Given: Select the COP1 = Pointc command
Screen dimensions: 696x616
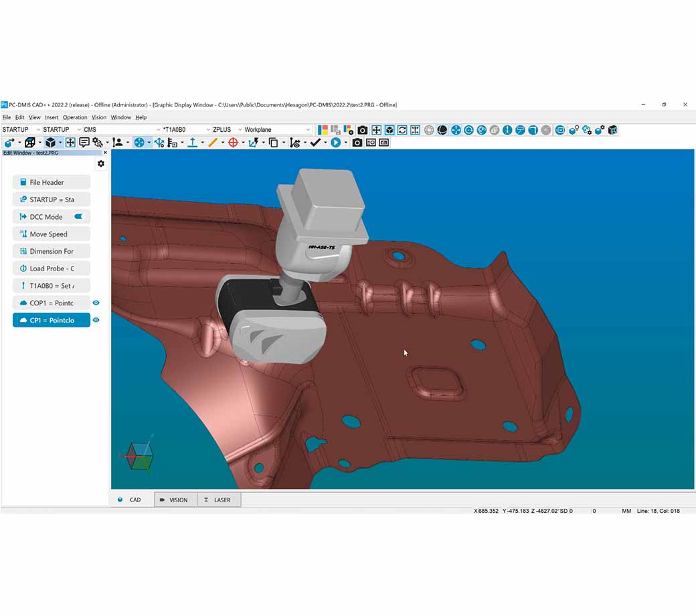Looking at the screenshot, I should coord(52,303).
